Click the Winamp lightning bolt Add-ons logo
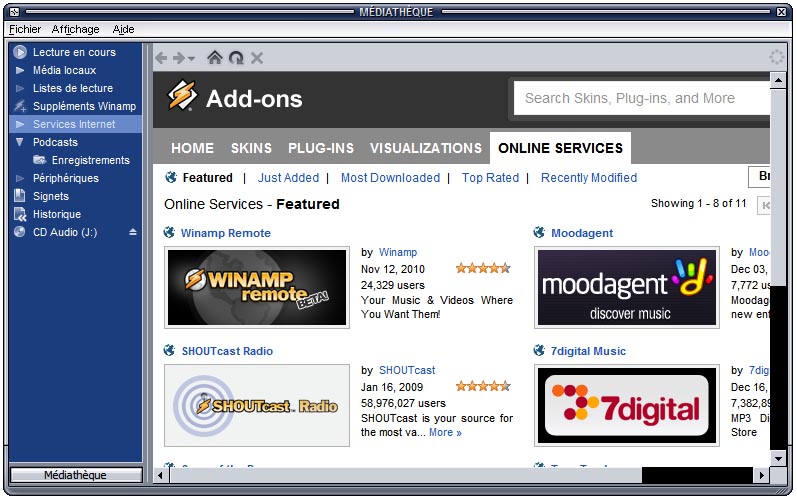The image size is (797, 502). (x=182, y=97)
